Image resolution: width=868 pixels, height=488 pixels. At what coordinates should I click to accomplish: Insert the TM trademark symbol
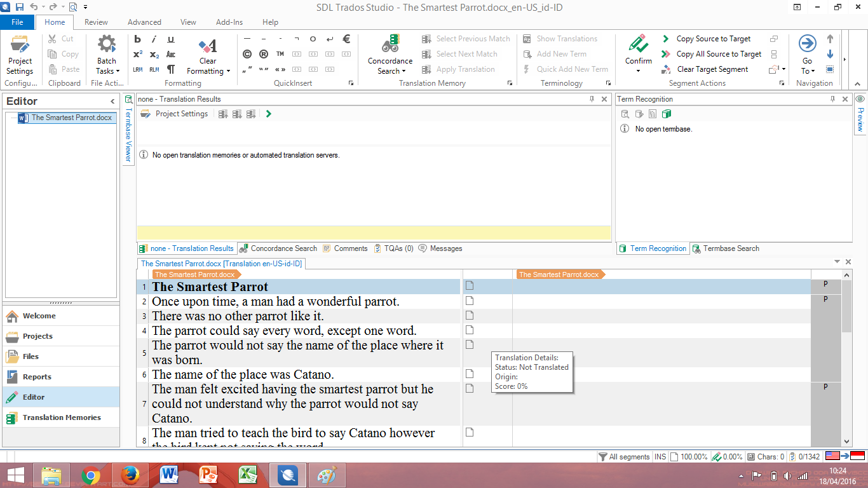pos(280,54)
